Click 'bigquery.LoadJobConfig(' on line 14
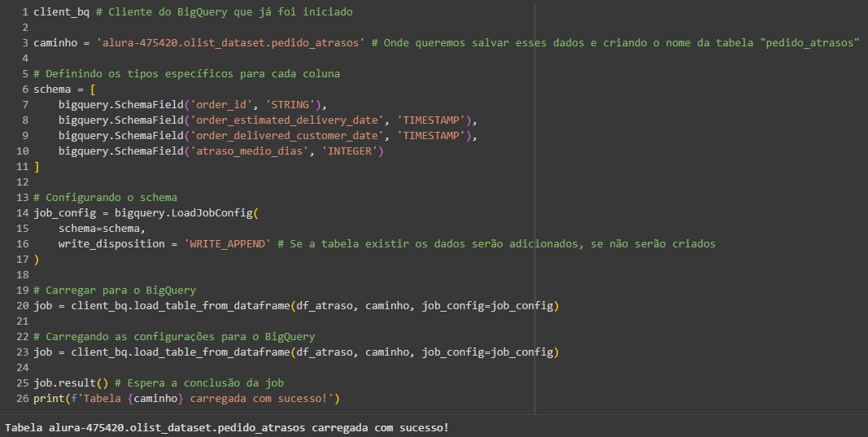868x437 pixels. click(186, 213)
